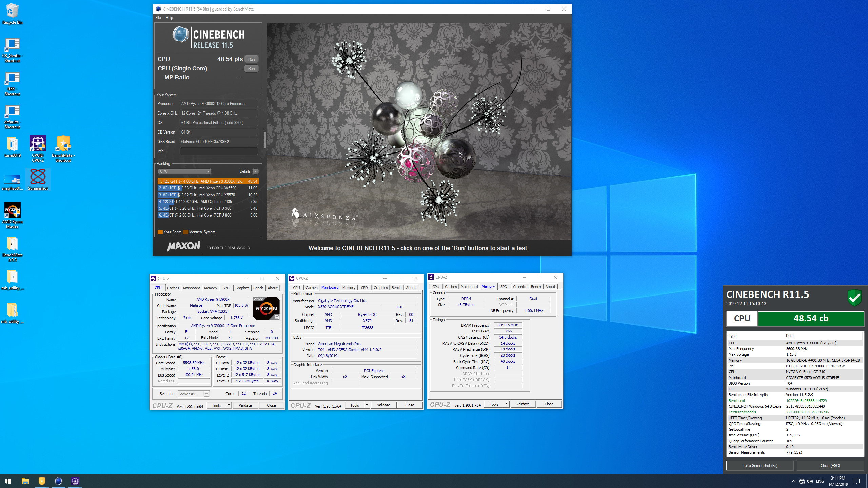Image resolution: width=868 pixels, height=488 pixels.
Task: Click the Core Speed 5598.69 MHz value
Action: tap(194, 363)
